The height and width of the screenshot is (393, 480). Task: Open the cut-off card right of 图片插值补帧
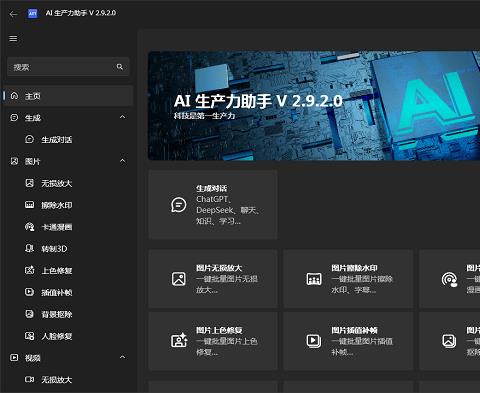point(450,341)
